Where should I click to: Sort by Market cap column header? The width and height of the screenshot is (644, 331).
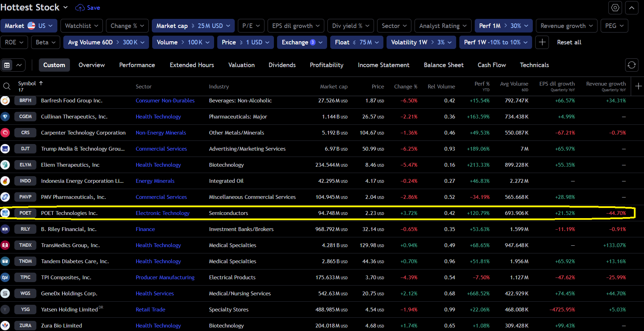pos(333,87)
